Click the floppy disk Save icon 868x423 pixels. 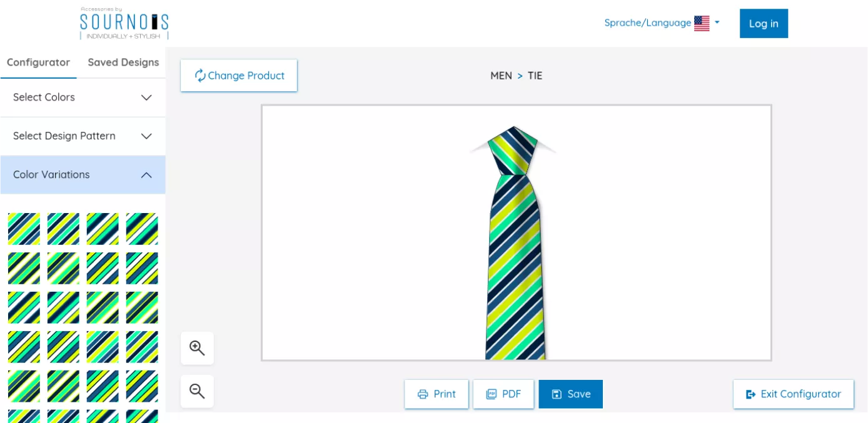(x=557, y=394)
